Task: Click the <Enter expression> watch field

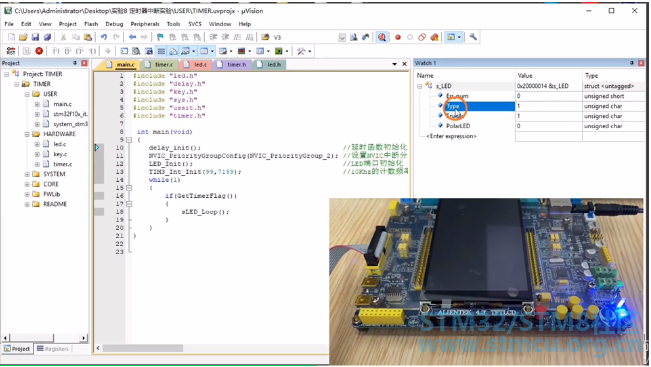Action: 451,136
